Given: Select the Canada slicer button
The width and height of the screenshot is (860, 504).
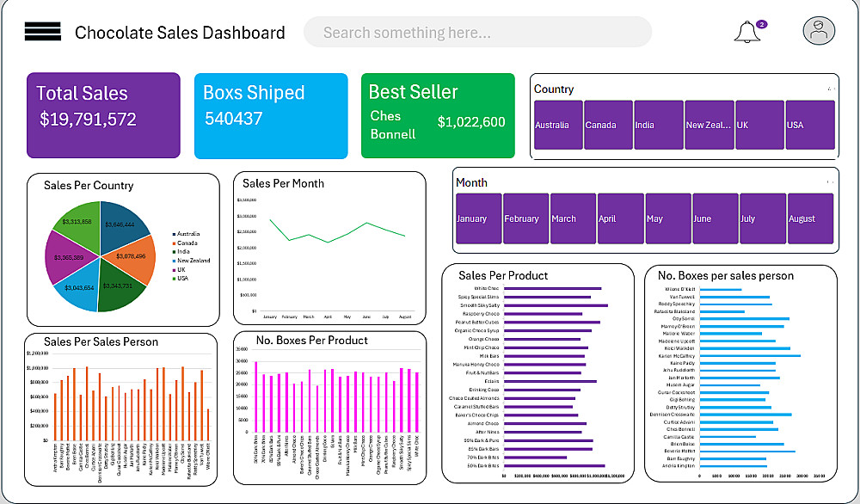Looking at the screenshot, I should (608, 126).
